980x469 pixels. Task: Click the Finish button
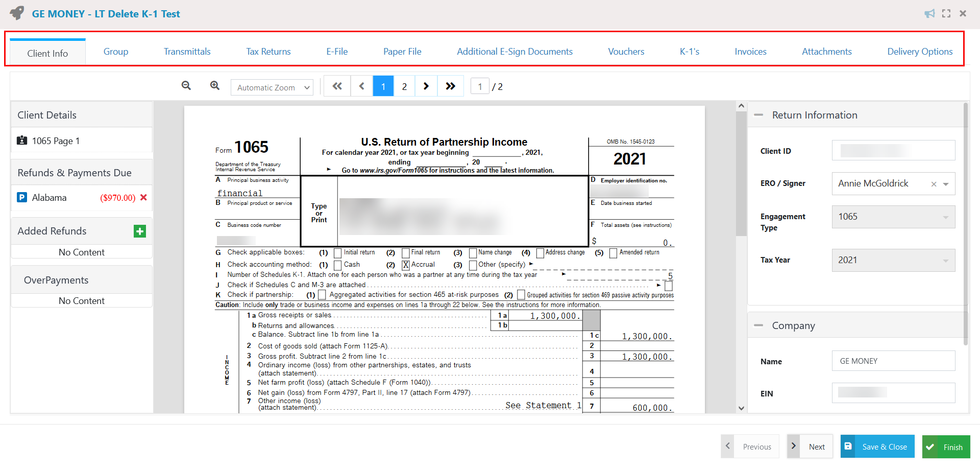[946, 446]
